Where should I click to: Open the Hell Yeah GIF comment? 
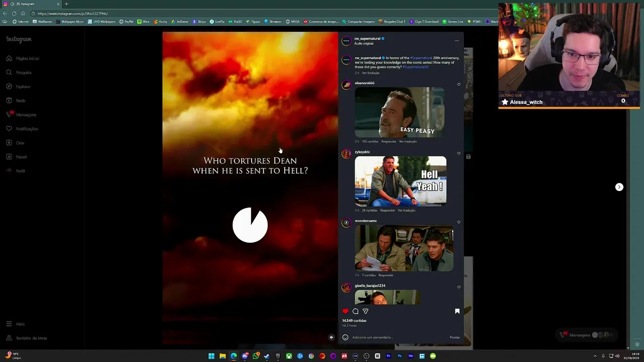[400, 181]
